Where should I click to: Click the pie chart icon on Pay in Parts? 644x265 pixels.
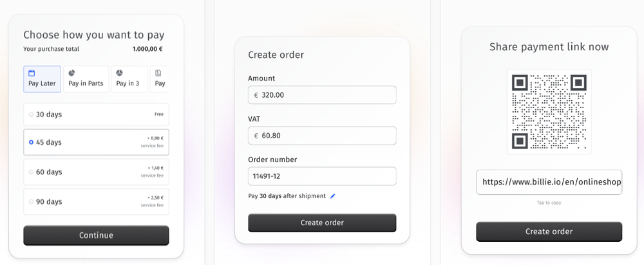coord(71,73)
